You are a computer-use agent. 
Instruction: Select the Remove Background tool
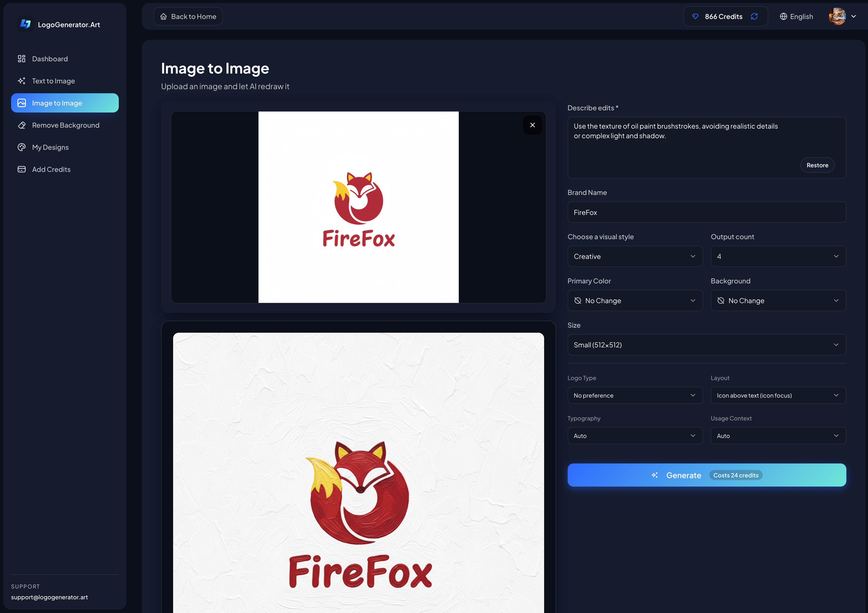coord(65,125)
